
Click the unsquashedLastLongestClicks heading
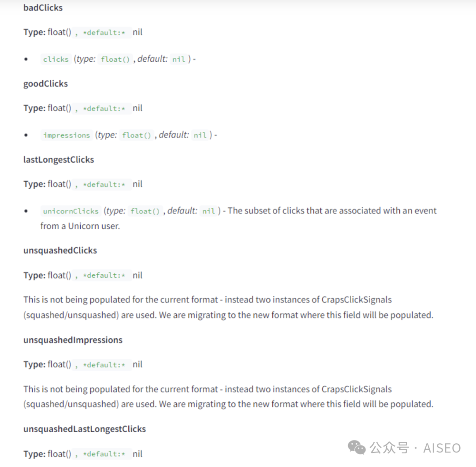84,429
